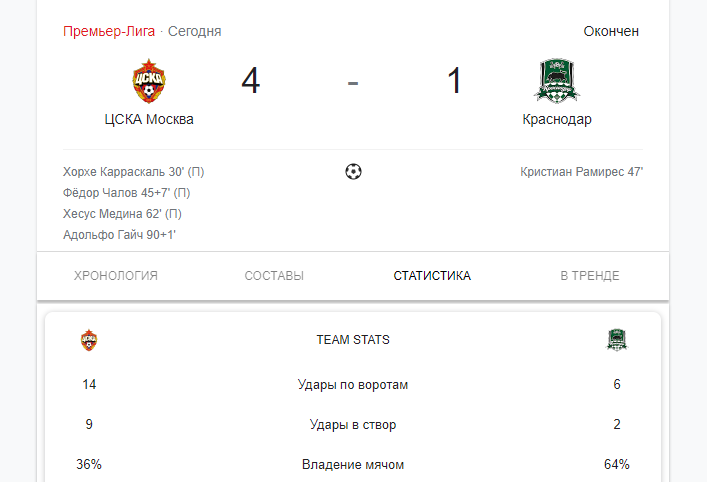
Task: Open the Премьер-Лига league link
Action: [x=109, y=31]
